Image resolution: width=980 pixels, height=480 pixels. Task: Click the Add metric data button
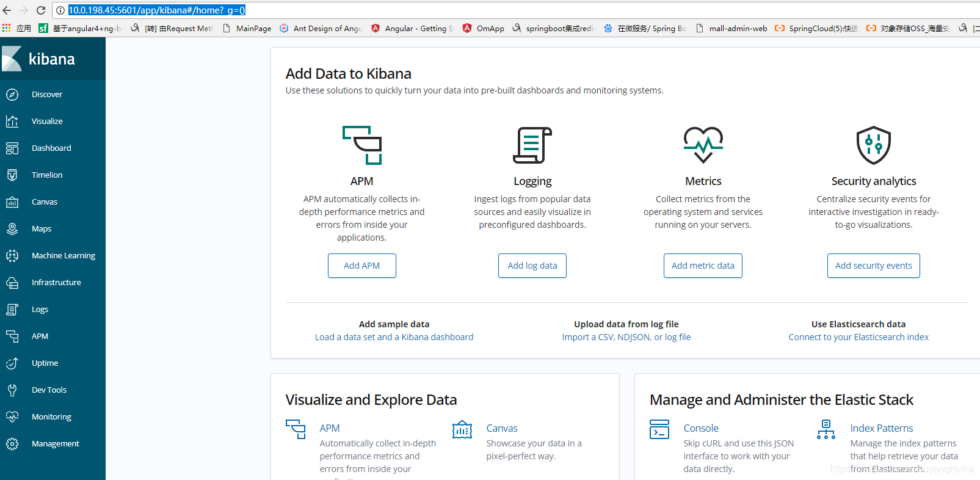click(x=703, y=266)
